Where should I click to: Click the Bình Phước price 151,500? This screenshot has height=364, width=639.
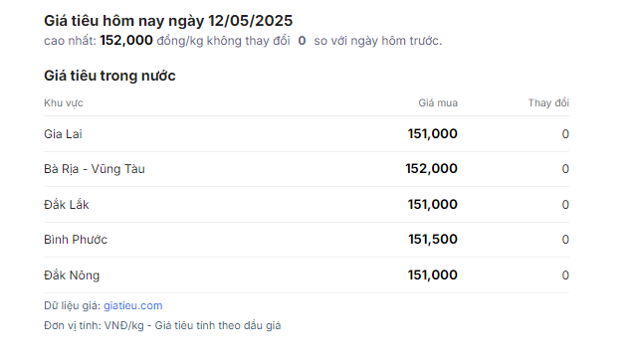pos(433,240)
